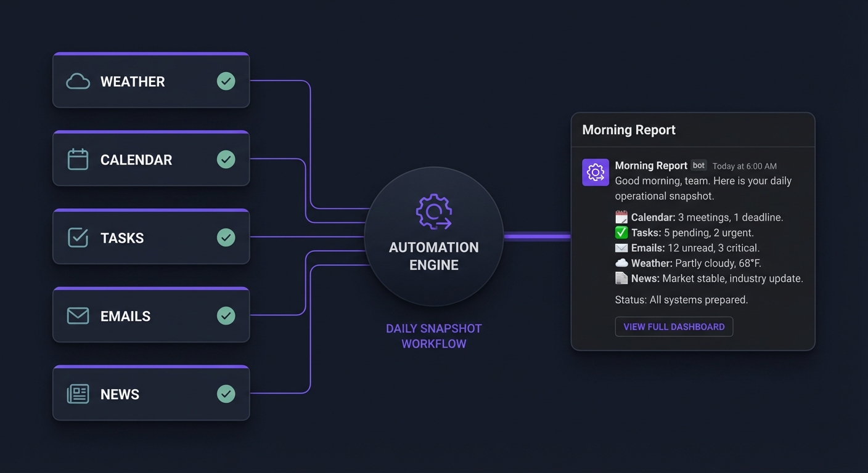Toggle the Emails green status checkmark
Screen dimensions: 868x473
click(226, 316)
